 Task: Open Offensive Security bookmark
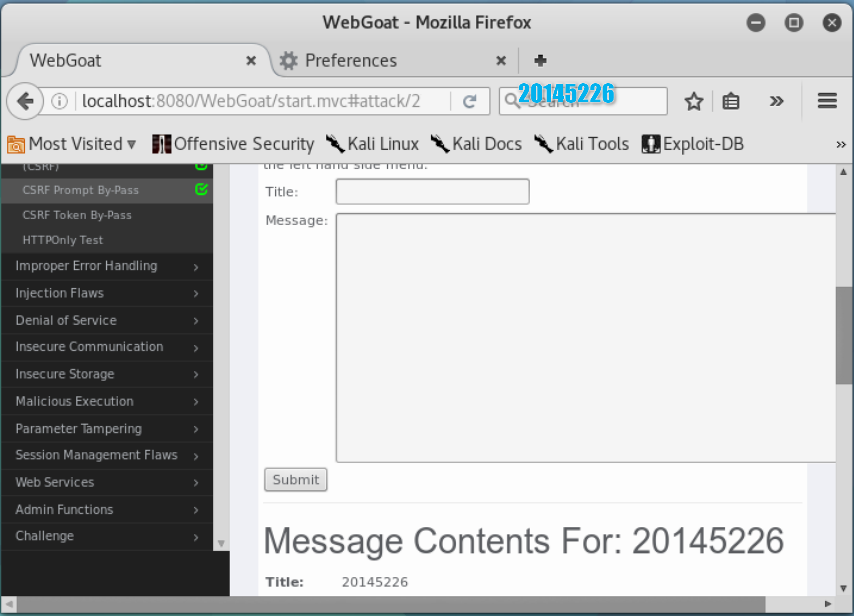click(233, 144)
